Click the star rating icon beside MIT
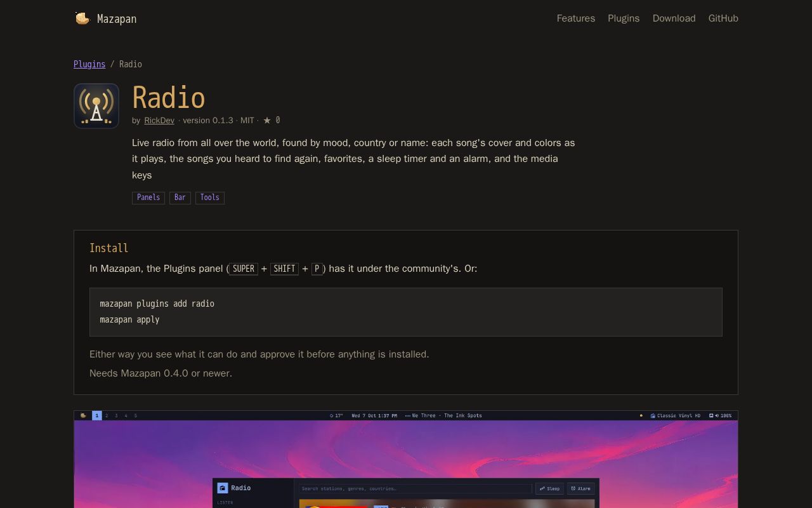 click(267, 120)
